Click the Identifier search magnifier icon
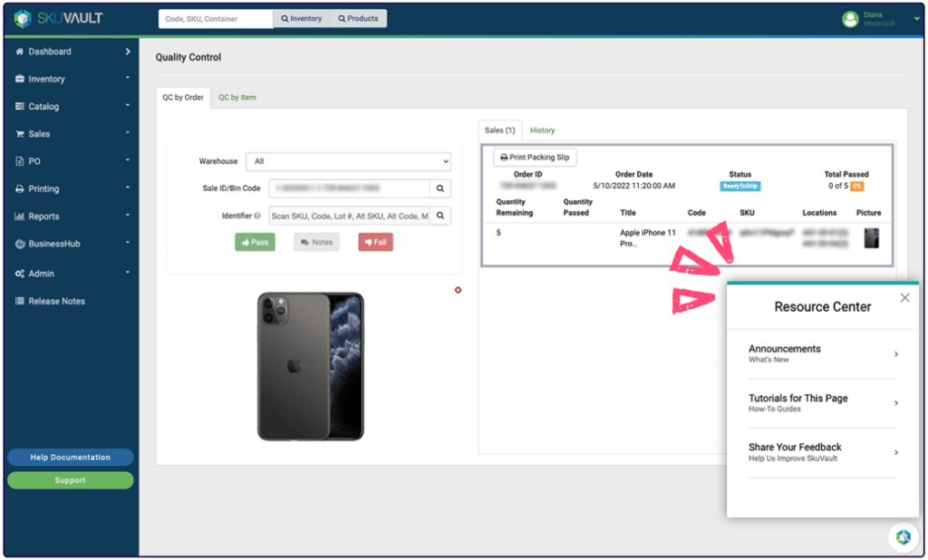 pyautogui.click(x=440, y=216)
